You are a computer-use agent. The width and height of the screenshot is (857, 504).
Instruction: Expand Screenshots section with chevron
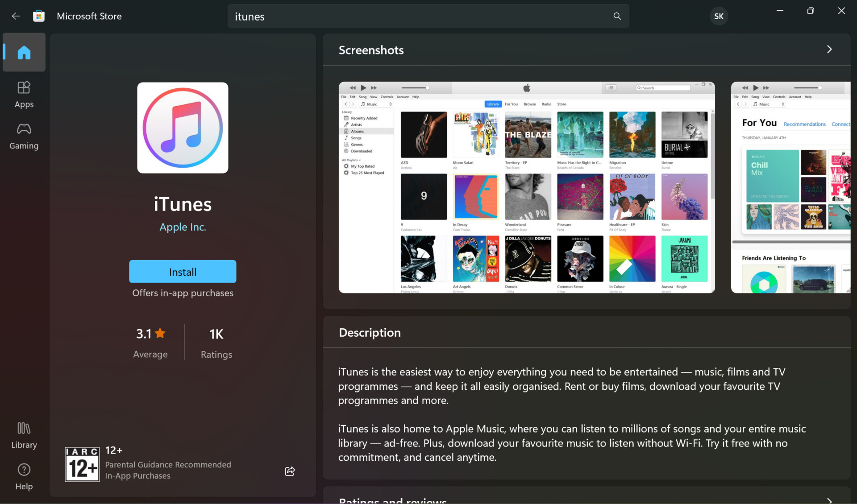(x=829, y=50)
